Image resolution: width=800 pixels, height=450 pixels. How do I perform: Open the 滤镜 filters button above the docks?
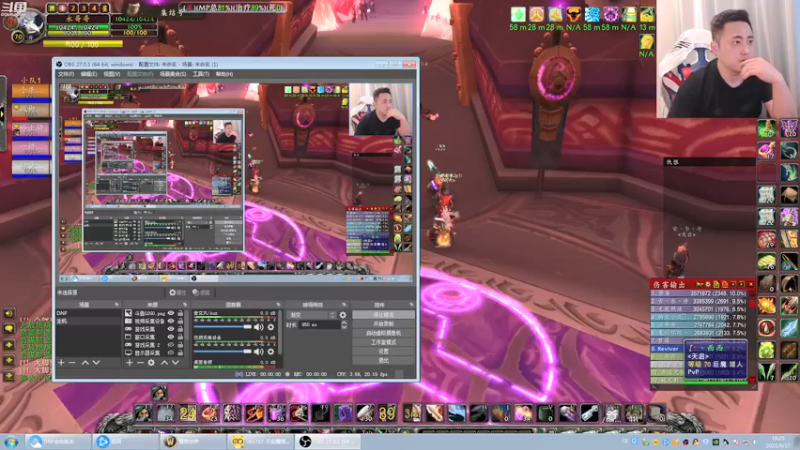click(x=201, y=292)
